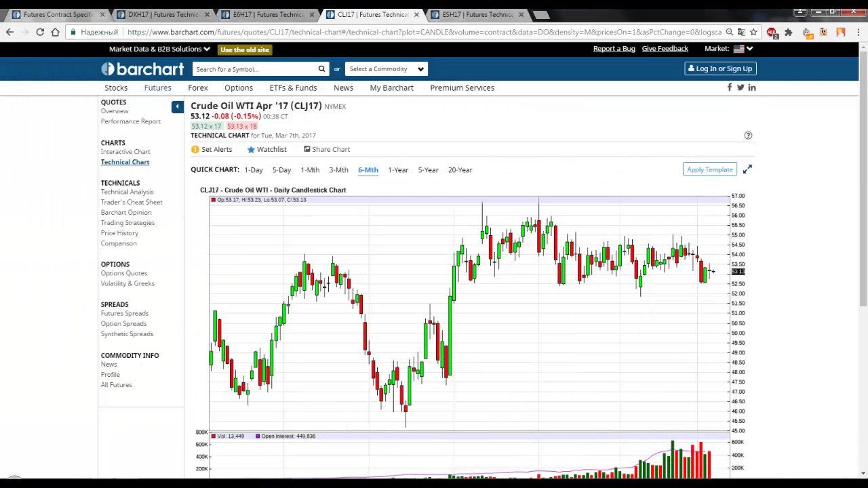Open Futures Spreads sidebar link

[125, 313]
